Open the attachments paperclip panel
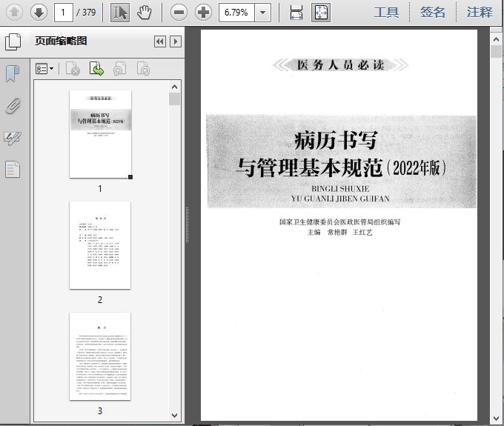The image size is (504, 426). coord(13,106)
